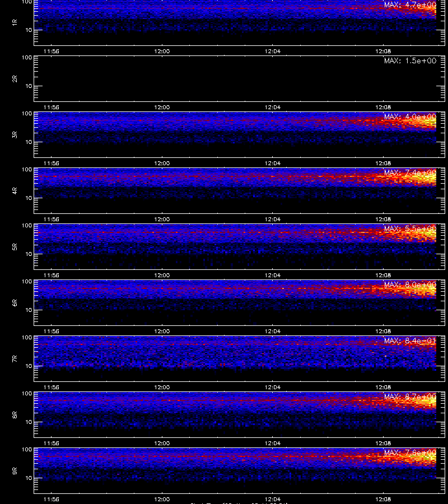This screenshot has height=504, width=448.
Task: Select the 'MAX: 1.5e+00' annotation
Action: pyautogui.click(x=410, y=60)
